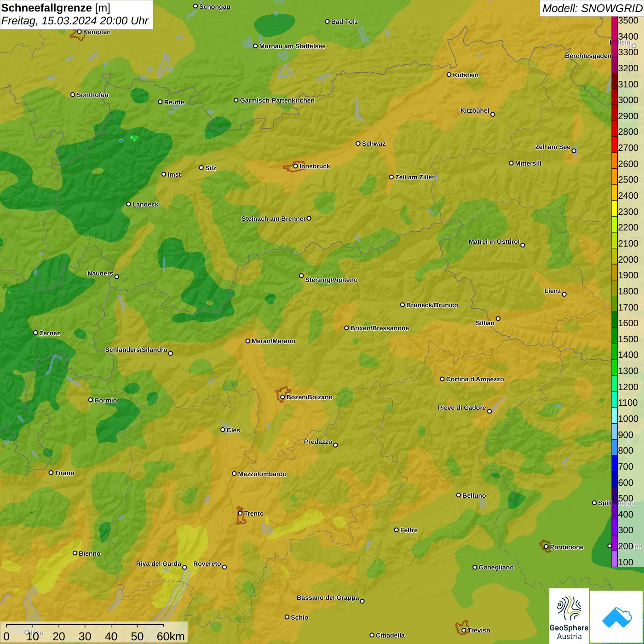The width and height of the screenshot is (644, 644).
Task: Click the Nauders location dot
Action: coord(117,276)
